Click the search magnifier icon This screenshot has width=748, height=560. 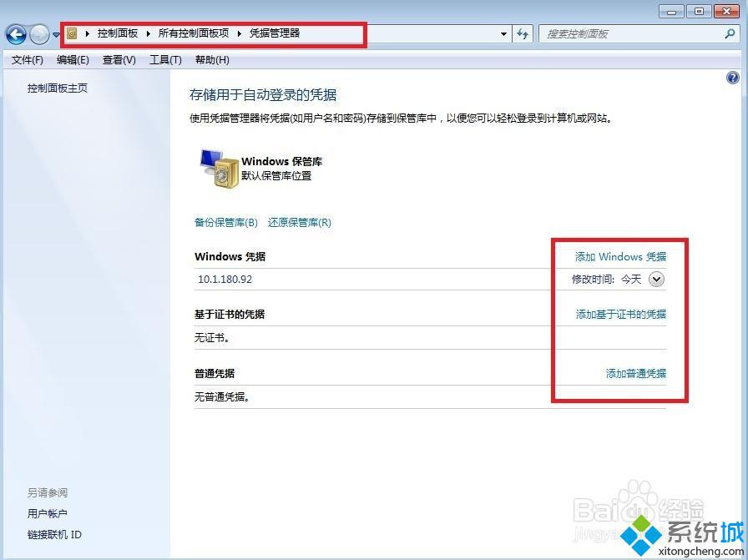point(730,34)
